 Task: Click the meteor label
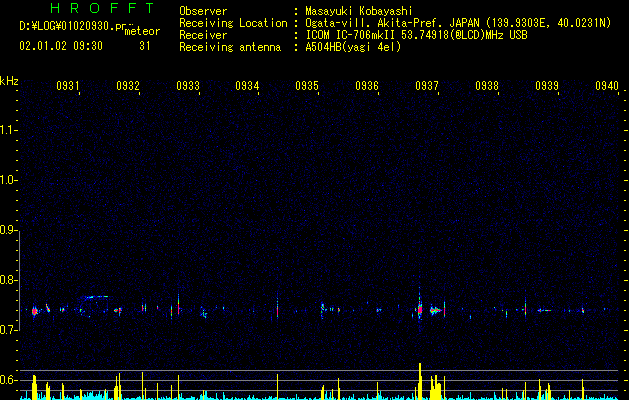pyautogui.click(x=142, y=31)
